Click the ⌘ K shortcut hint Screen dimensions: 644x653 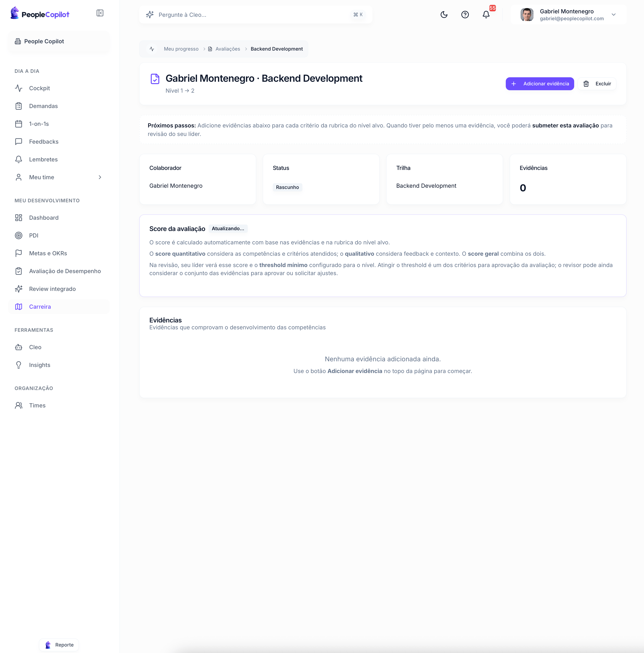click(358, 15)
